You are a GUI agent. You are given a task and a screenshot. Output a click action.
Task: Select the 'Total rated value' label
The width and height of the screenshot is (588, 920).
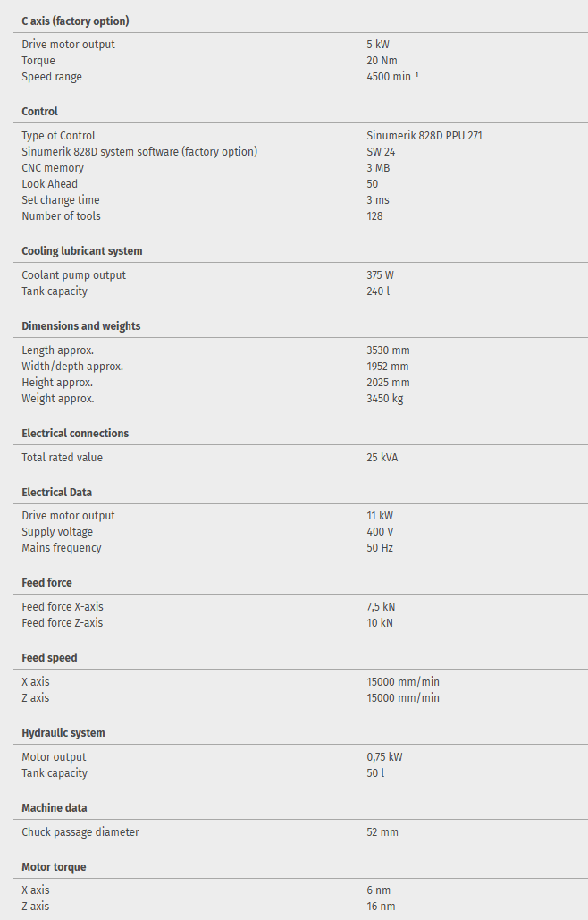click(x=62, y=458)
